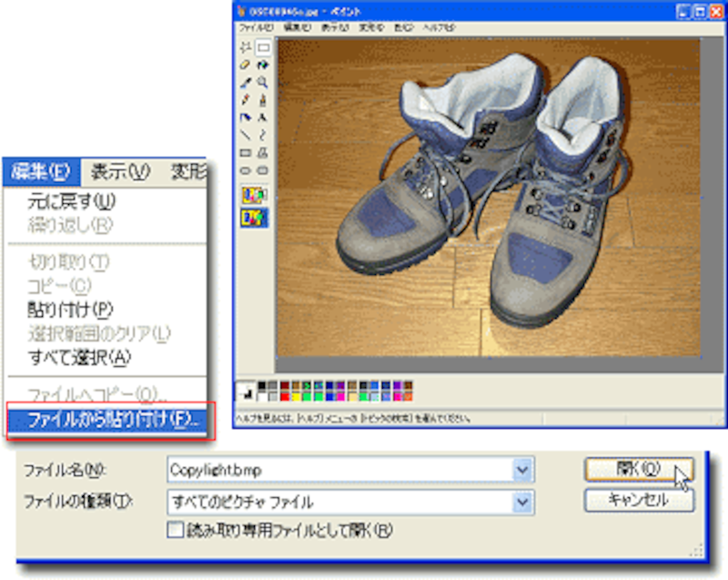
Task: Choose ファイルから貼り付け(F) paste from file
Action: [x=106, y=421]
